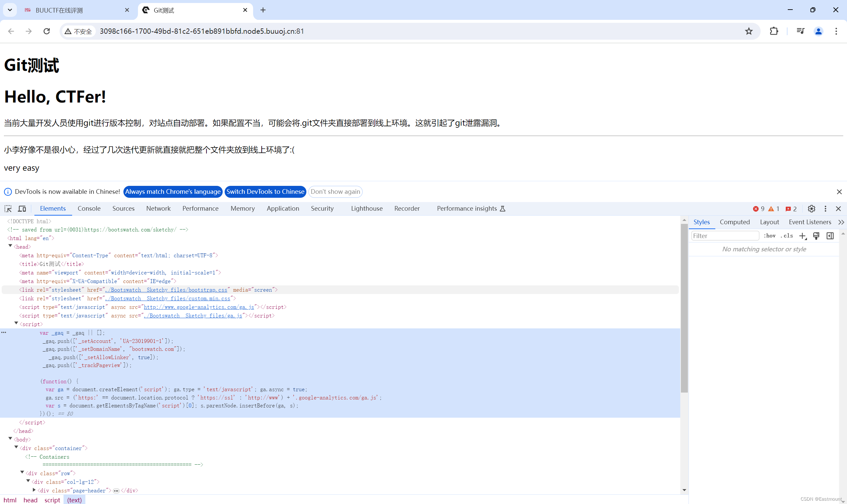Screen dimensions: 847x504
Task: Click 'Switch DevTools to Chinese' button
Action: [265, 191]
